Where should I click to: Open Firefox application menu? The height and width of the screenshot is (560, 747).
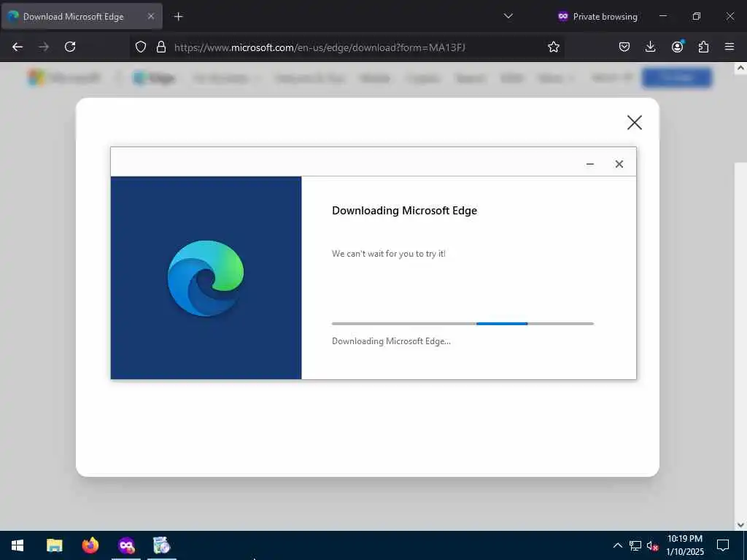pos(729,47)
